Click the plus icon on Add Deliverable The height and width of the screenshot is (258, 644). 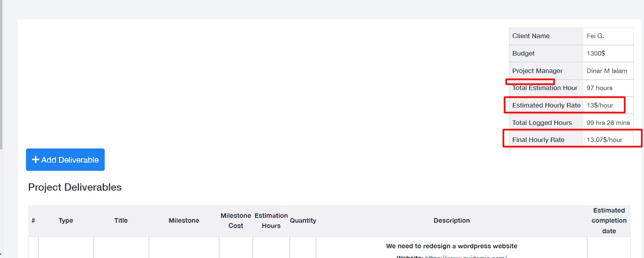coord(36,160)
